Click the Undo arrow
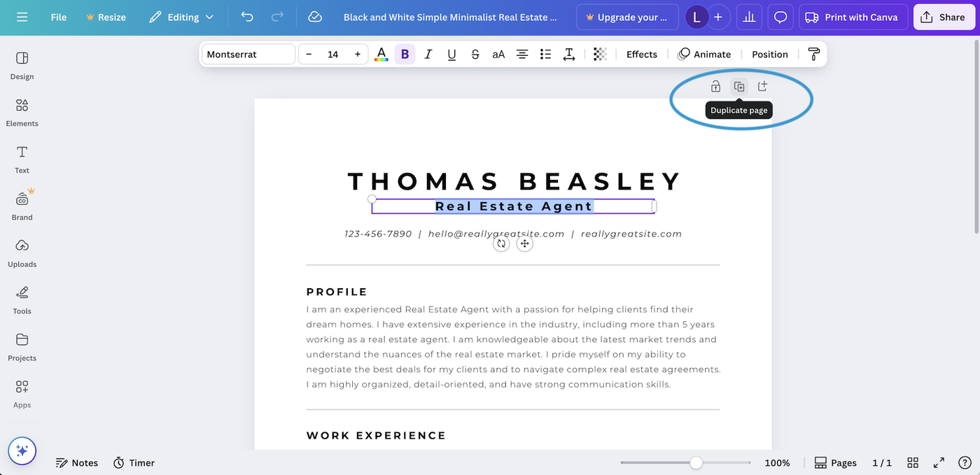980x475 pixels. (246, 17)
